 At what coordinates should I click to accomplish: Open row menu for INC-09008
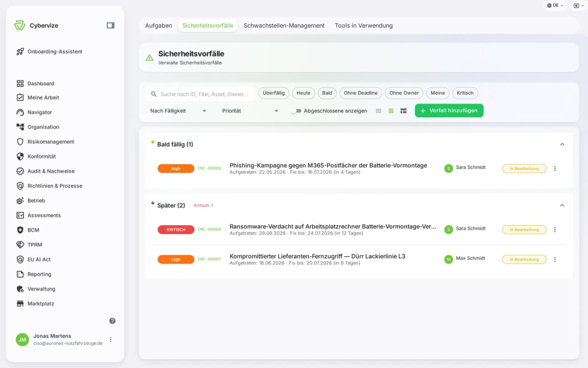pos(555,229)
